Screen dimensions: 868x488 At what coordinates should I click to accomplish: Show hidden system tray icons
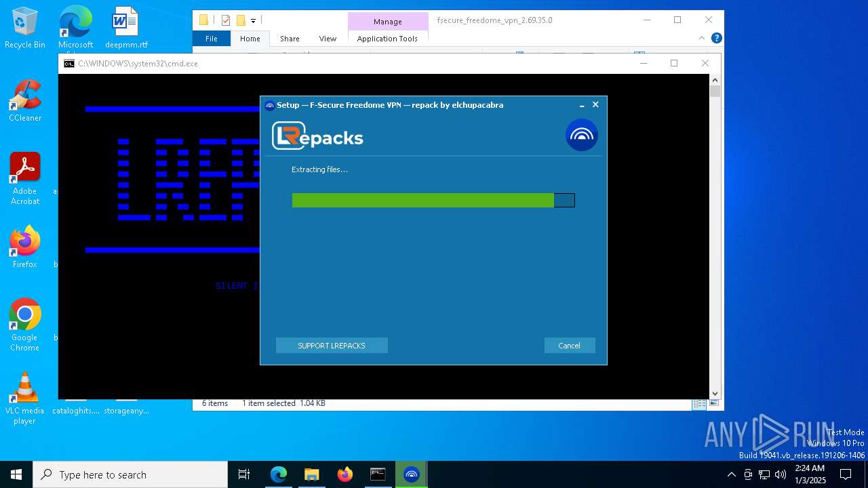731,474
